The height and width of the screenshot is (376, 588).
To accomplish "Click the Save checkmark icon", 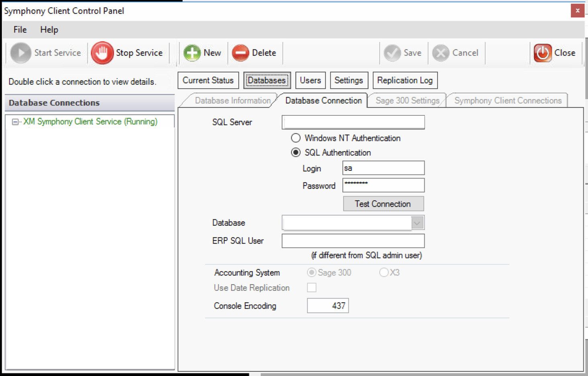I will tap(392, 53).
